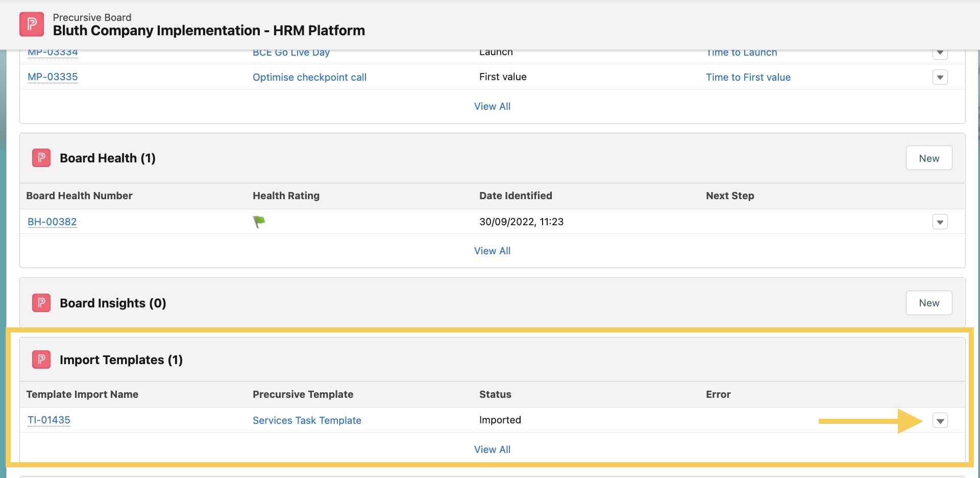Open Time to First value link
The width and height of the screenshot is (980, 478).
tap(748, 77)
